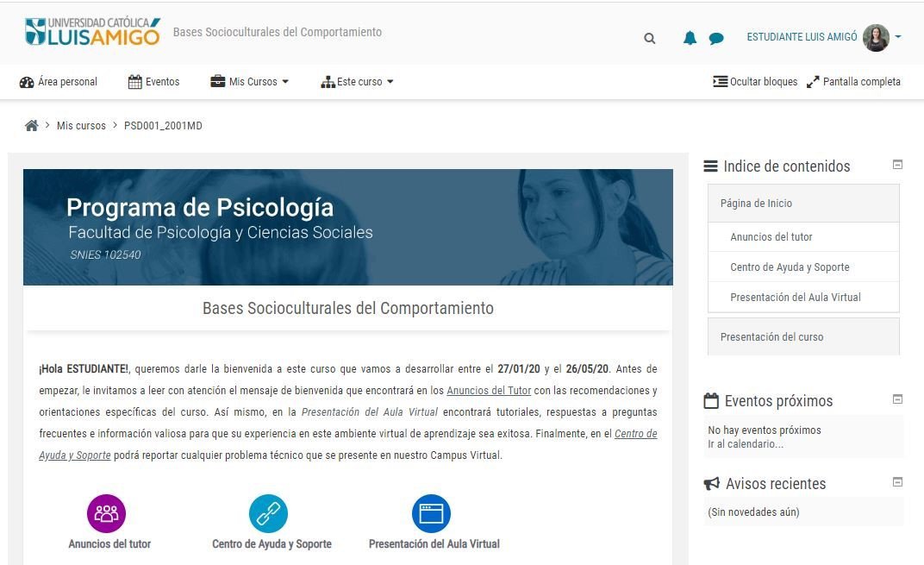This screenshot has width=924, height=565.
Task: Click the Avisos recientes megaphone icon
Action: click(x=712, y=484)
